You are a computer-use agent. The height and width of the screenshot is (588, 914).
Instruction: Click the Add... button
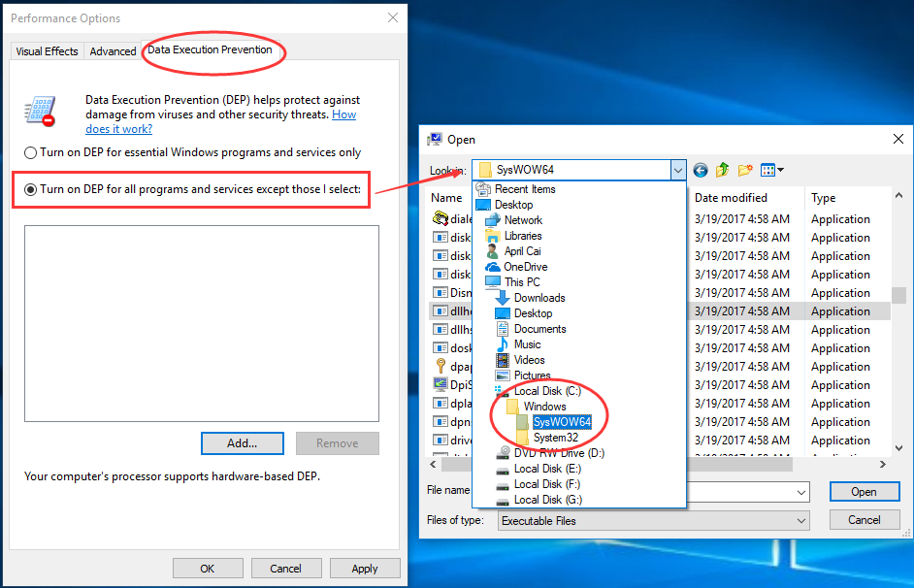click(242, 443)
